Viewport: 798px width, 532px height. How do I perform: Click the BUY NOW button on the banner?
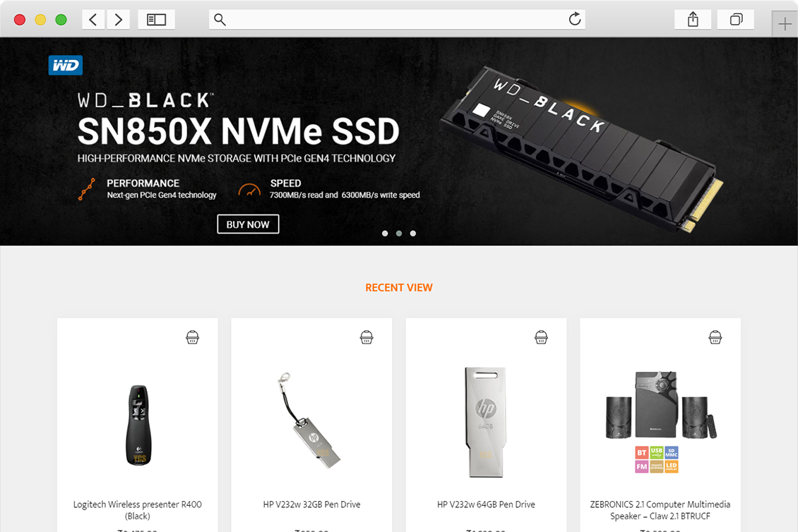click(x=248, y=224)
